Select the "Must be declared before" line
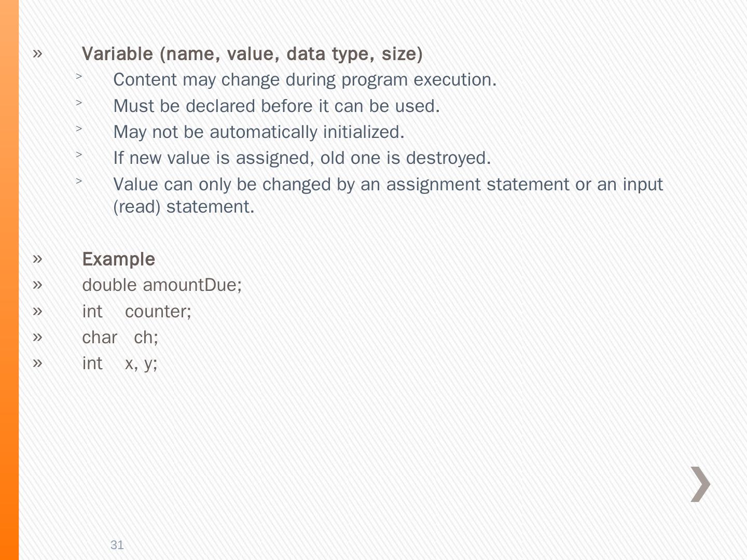The width and height of the screenshot is (747, 560). pos(276,106)
